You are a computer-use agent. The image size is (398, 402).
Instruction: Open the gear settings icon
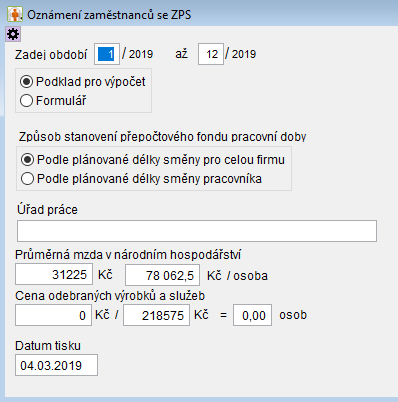(x=13, y=34)
